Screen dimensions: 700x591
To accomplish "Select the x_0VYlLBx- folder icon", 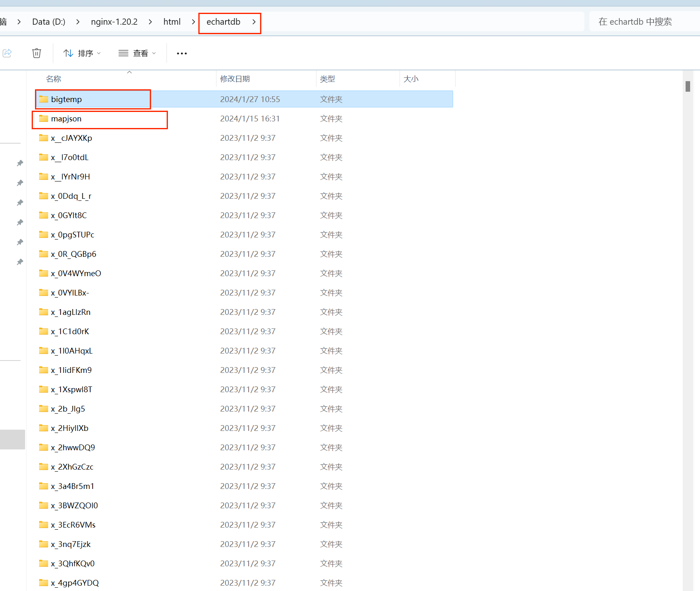I will tap(44, 293).
